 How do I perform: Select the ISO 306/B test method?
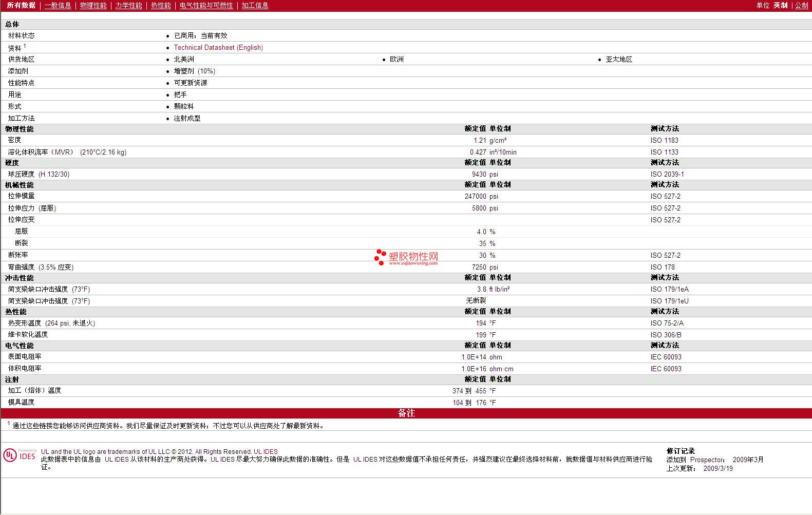pyautogui.click(x=666, y=335)
